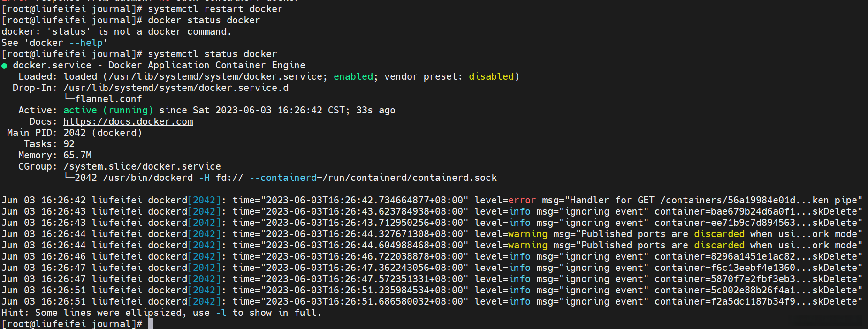This screenshot has width=868, height=329.
Task: Click the "-l" option in the Hint line
Action: coord(221,313)
